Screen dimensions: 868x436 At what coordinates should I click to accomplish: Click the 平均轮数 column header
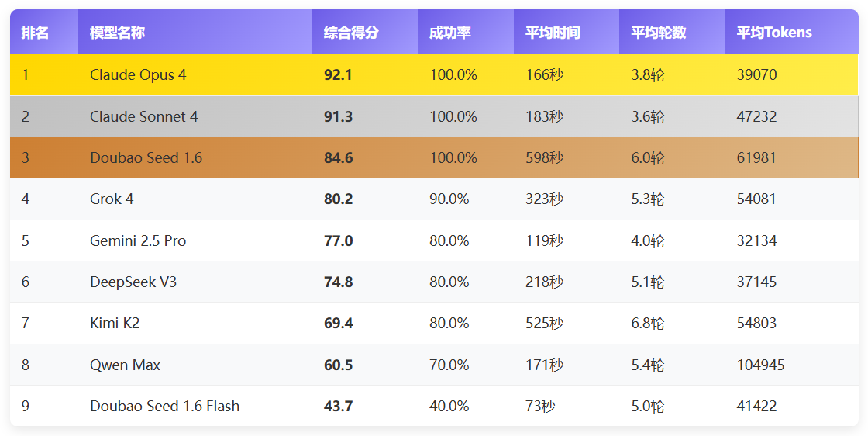(672, 32)
